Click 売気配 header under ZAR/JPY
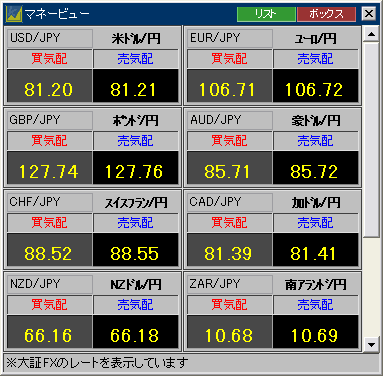 click(316, 305)
